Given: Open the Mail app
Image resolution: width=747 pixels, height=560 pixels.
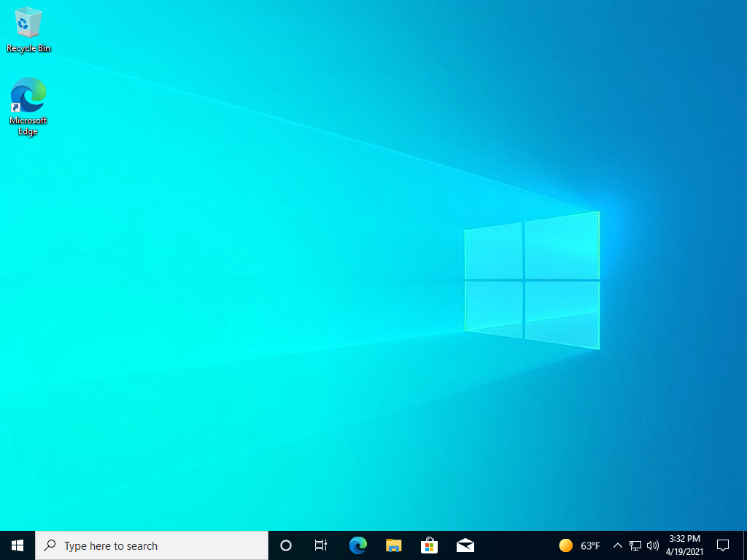Looking at the screenshot, I should pyautogui.click(x=465, y=545).
